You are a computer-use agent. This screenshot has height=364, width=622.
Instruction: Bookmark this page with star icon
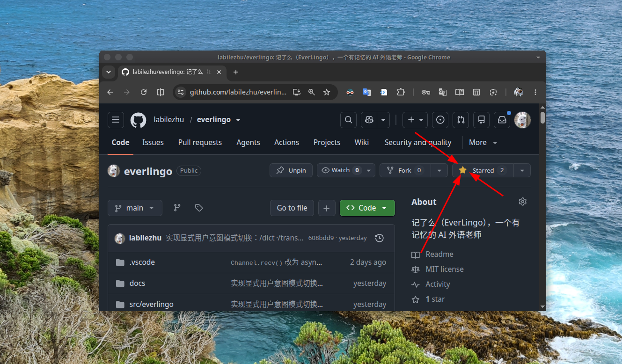tap(327, 92)
